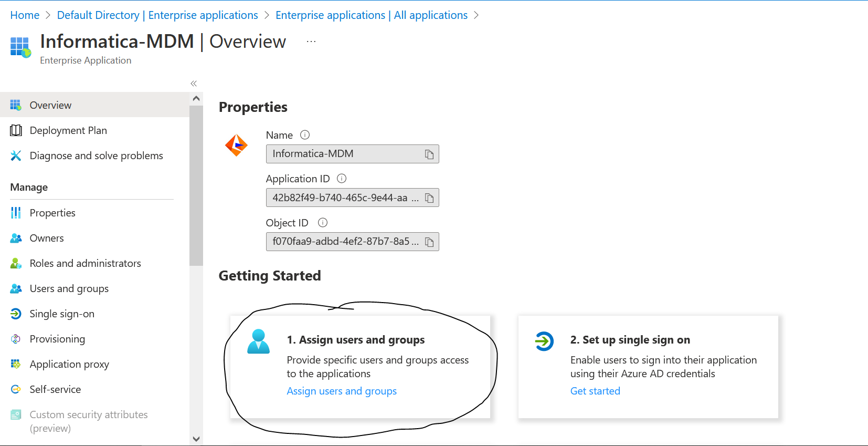Click the Custom security attributes icon
The image size is (868, 446).
16,414
